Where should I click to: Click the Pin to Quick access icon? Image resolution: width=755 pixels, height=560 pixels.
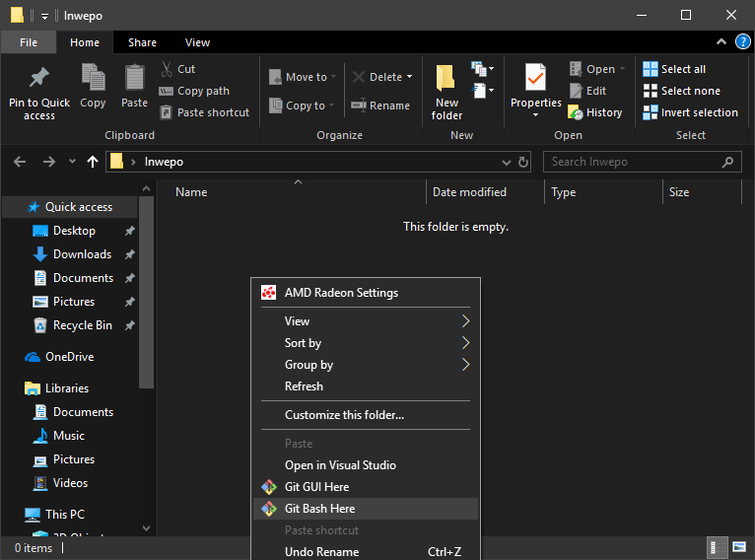39,78
